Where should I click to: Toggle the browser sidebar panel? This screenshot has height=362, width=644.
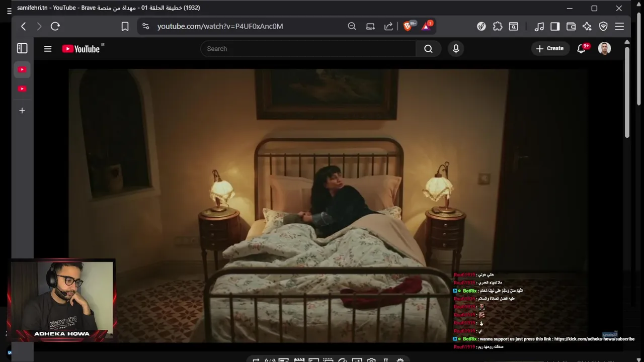click(555, 26)
